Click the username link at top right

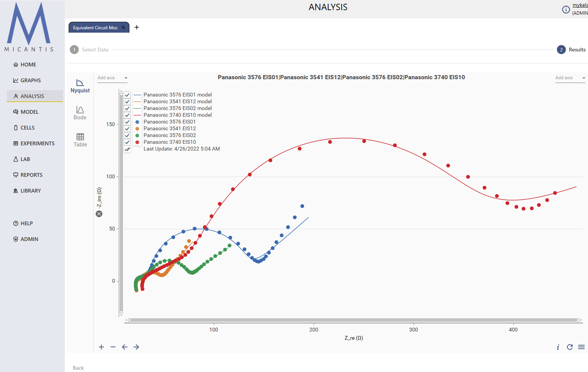tap(580, 5)
